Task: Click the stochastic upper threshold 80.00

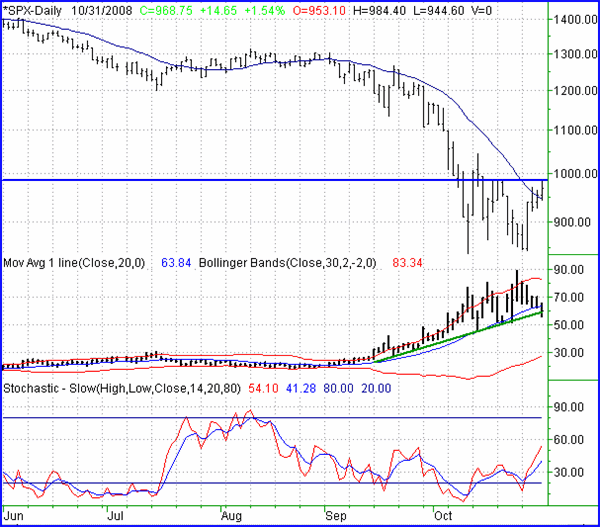Action: (338, 388)
